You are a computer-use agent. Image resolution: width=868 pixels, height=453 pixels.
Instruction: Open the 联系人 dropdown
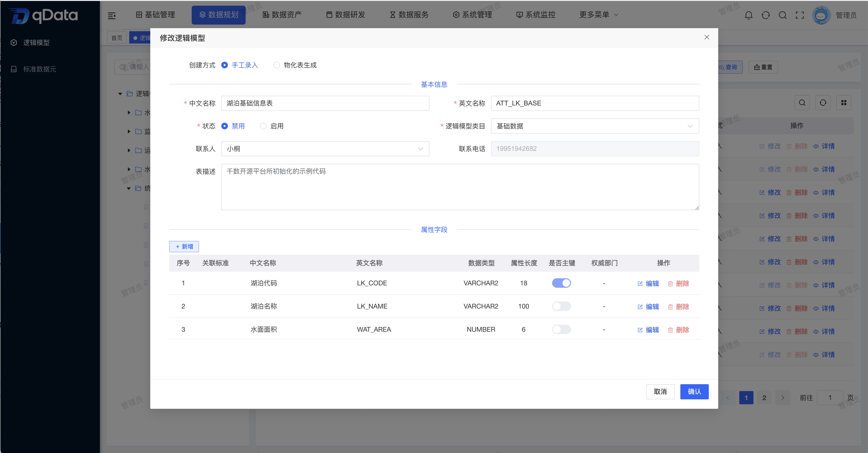325,149
